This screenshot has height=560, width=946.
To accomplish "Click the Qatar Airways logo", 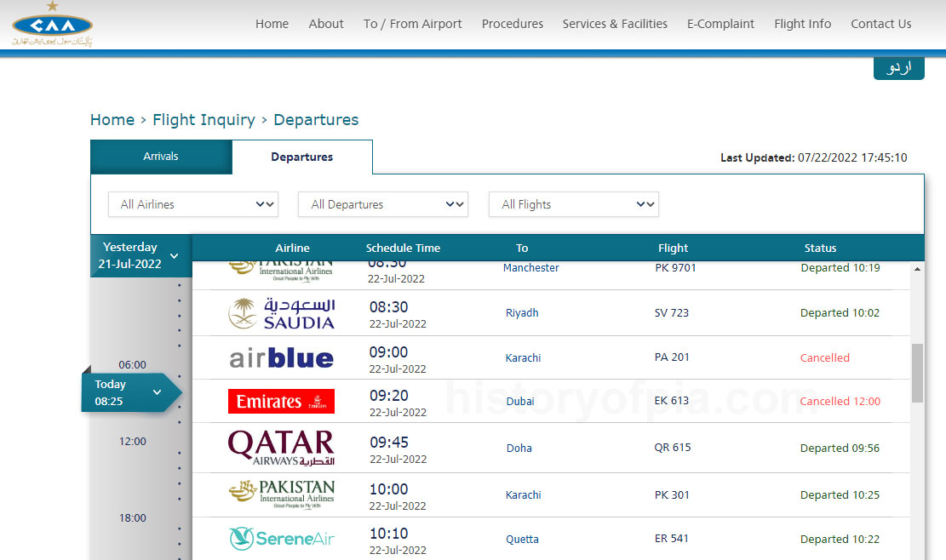I will click(281, 448).
